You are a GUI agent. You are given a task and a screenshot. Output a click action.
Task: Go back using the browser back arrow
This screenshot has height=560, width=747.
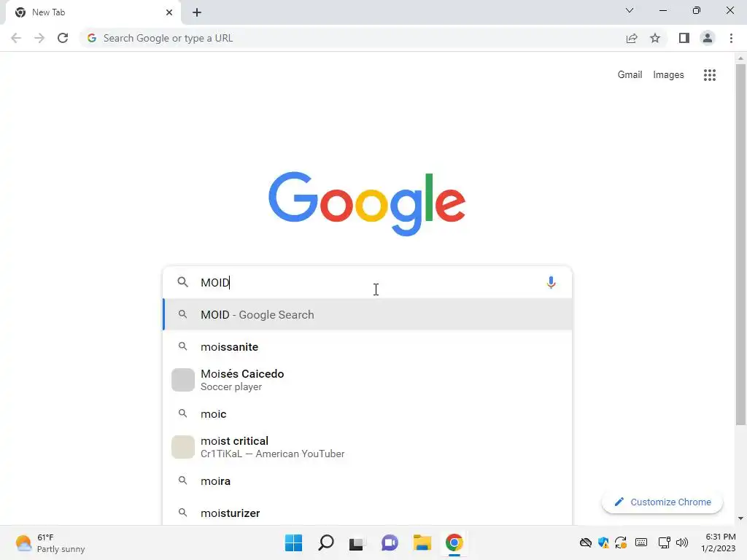(x=16, y=38)
